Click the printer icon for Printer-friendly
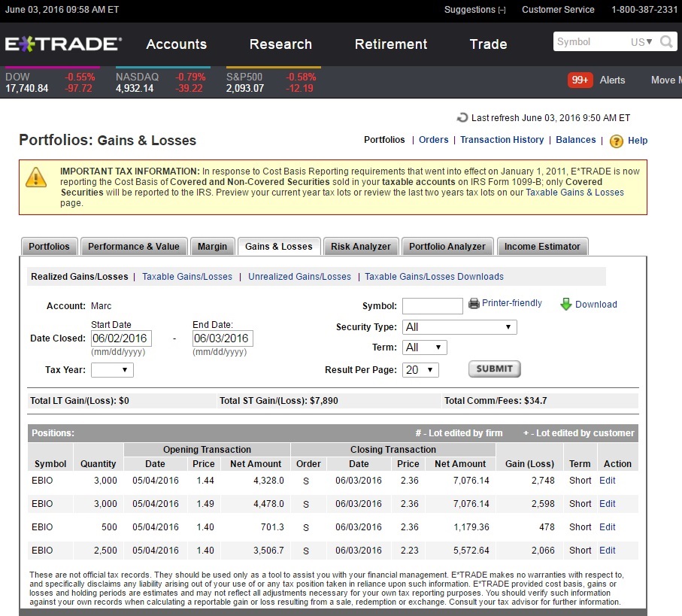682x616 pixels. (474, 304)
